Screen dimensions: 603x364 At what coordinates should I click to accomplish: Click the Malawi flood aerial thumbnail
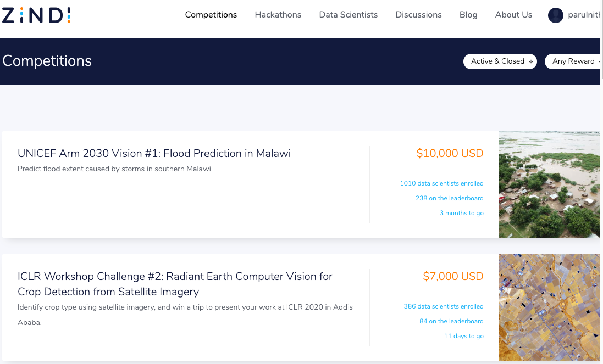point(549,184)
